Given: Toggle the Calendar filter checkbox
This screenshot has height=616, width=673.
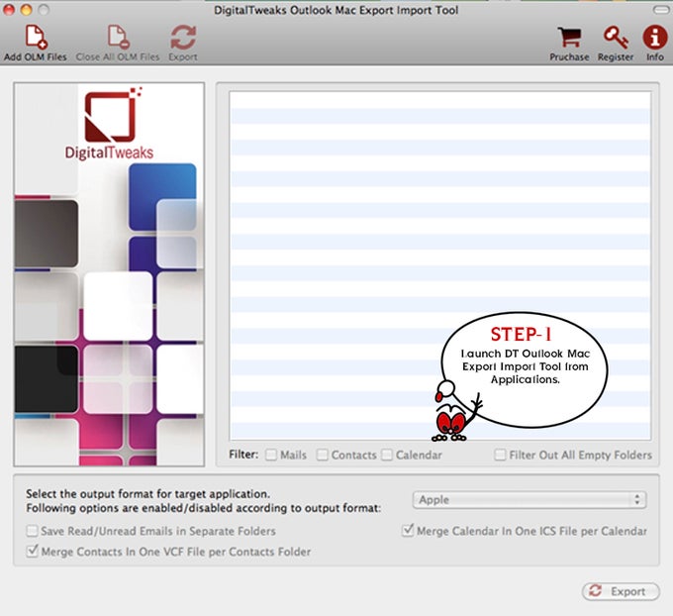Looking at the screenshot, I should [x=387, y=455].
